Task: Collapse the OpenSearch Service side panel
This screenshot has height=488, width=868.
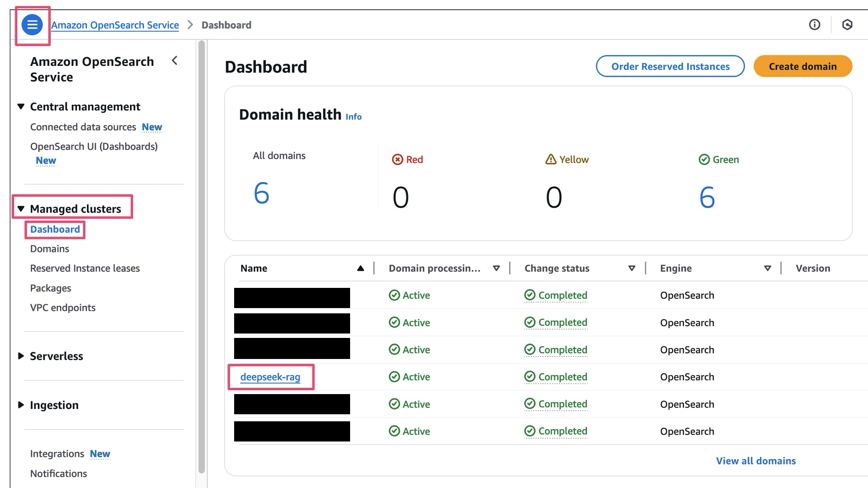Action: point(174,61)
